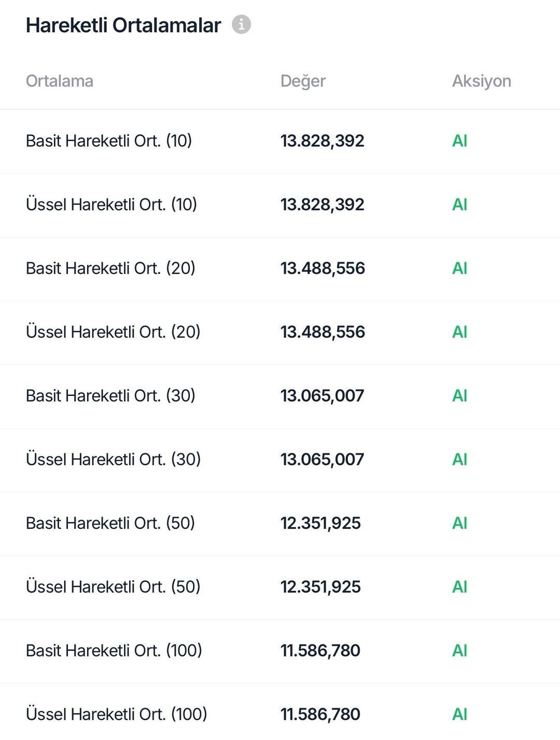This screenshot has height=740, width=560.
Task: Select the Basit Hareketli Ort. (50) row
Action: (x=110, y=523)
